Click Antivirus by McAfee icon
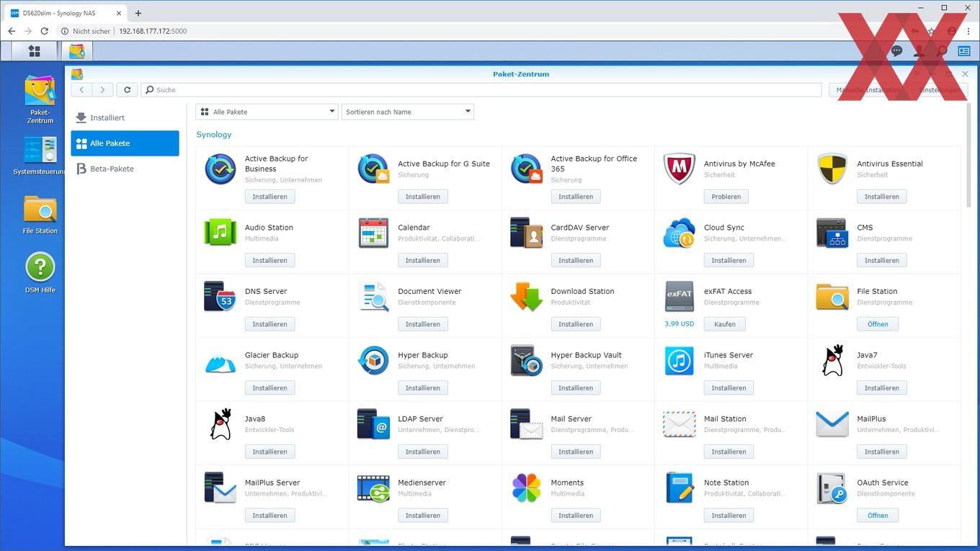The image size is (980, 551). click(679, 169)
